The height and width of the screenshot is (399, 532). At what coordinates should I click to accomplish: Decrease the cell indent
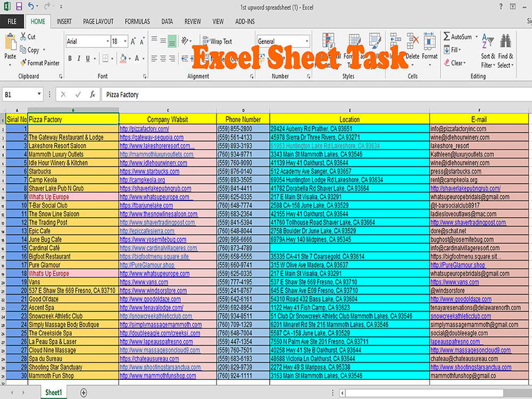point(185,59)
